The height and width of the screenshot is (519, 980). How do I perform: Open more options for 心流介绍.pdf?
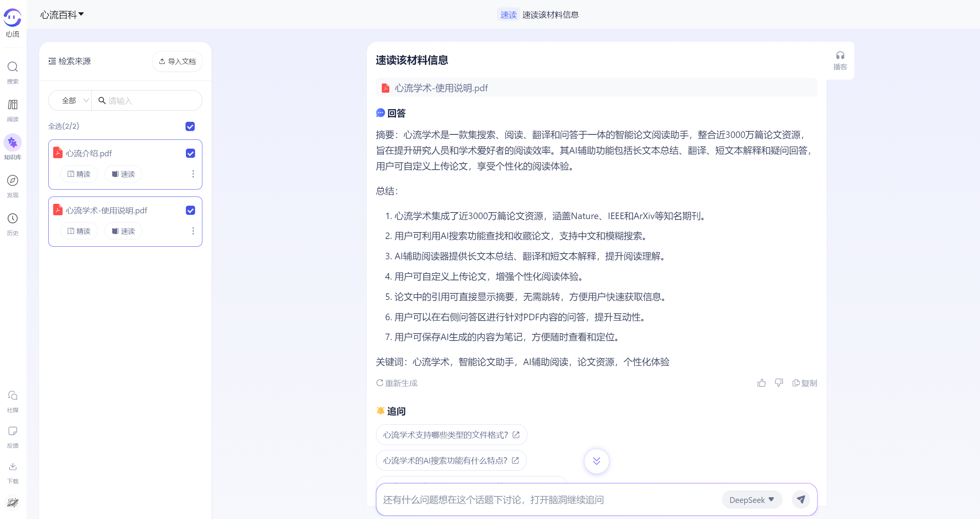193,174
